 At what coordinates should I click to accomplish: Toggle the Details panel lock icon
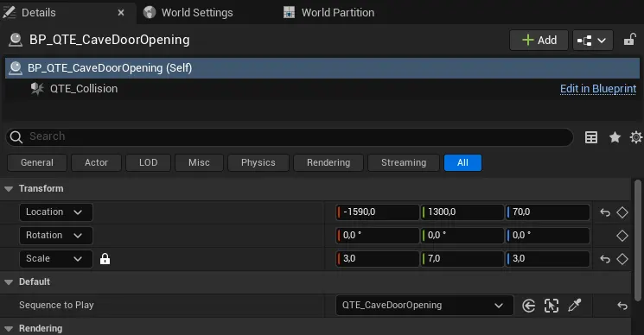(629, 40)
